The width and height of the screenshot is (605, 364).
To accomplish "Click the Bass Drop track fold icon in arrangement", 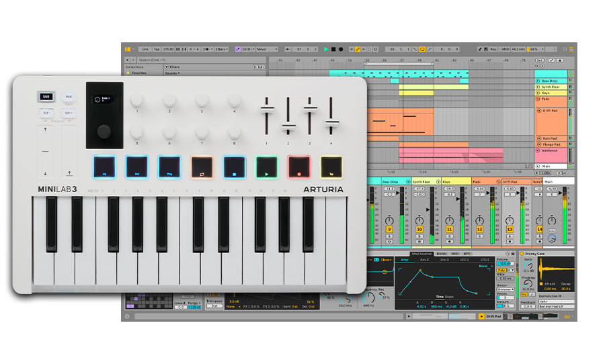I will (538, 81).
